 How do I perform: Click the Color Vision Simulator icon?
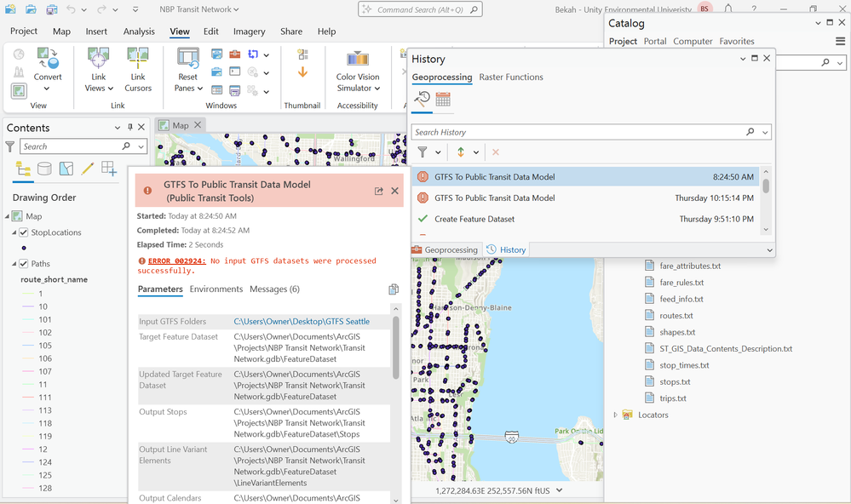point(358,58)
